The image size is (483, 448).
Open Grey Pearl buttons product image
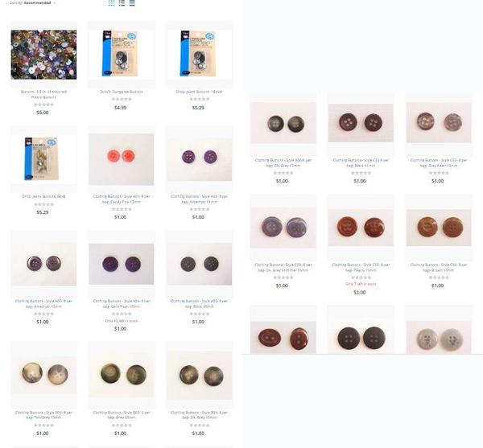tap(439, 122)
